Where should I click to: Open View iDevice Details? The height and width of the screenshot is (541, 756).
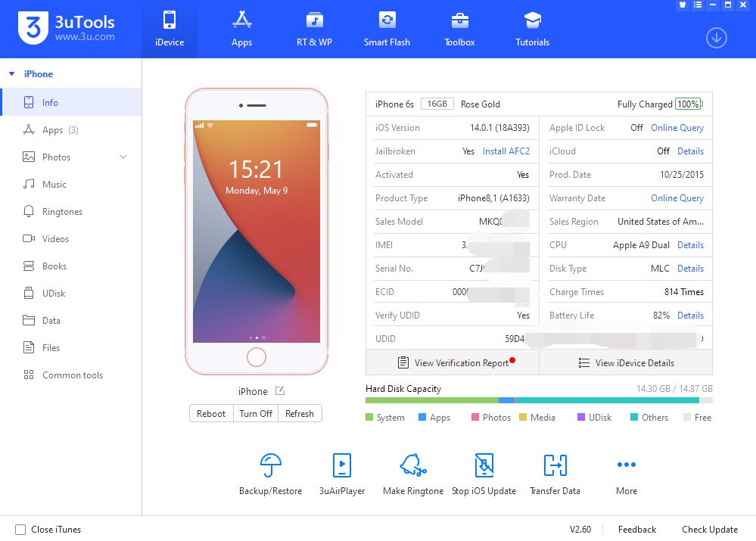[626, 362]
